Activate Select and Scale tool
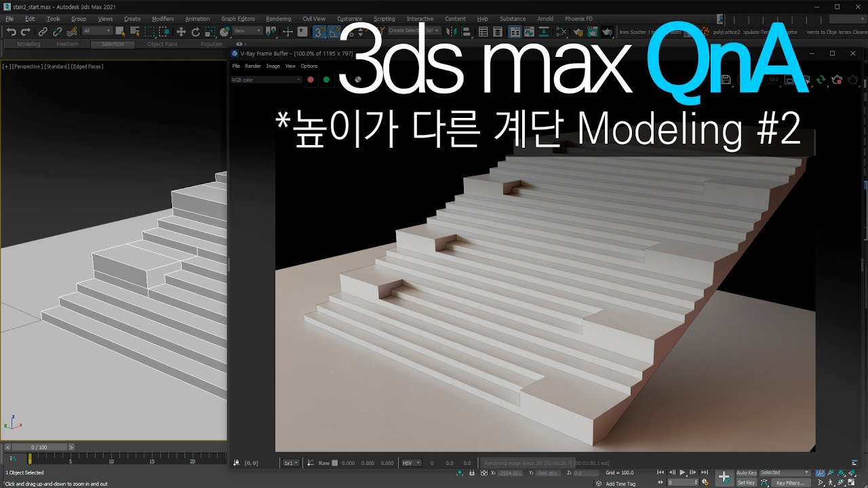This screenshot has height=488, width=868. click(210, 31)
